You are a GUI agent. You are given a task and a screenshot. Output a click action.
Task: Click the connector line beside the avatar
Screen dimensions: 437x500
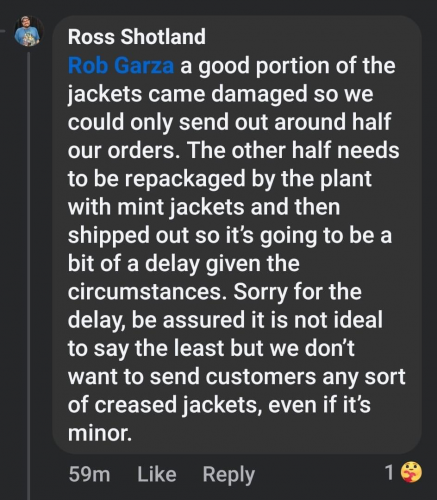click(x=2, y=31)
